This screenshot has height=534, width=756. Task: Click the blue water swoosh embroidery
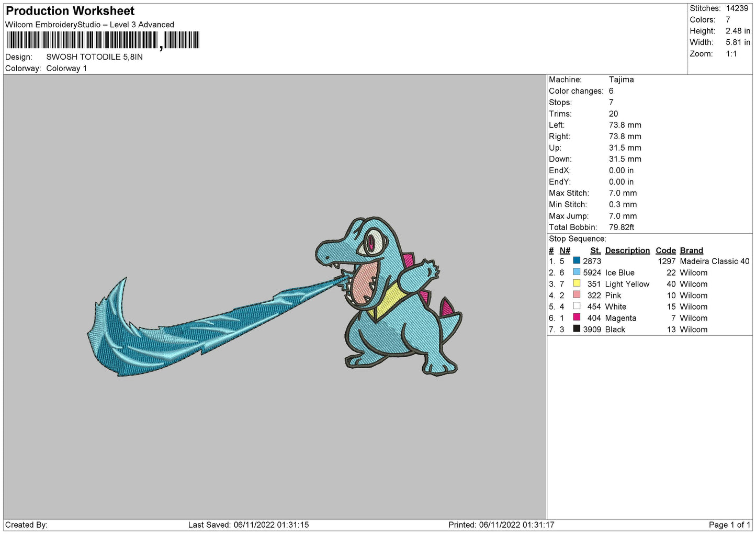(173, 340)
